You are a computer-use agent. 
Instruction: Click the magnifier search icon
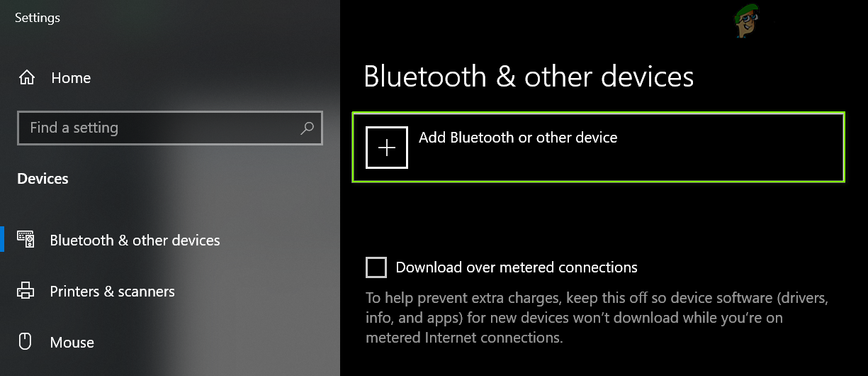(x=307, y=128)
